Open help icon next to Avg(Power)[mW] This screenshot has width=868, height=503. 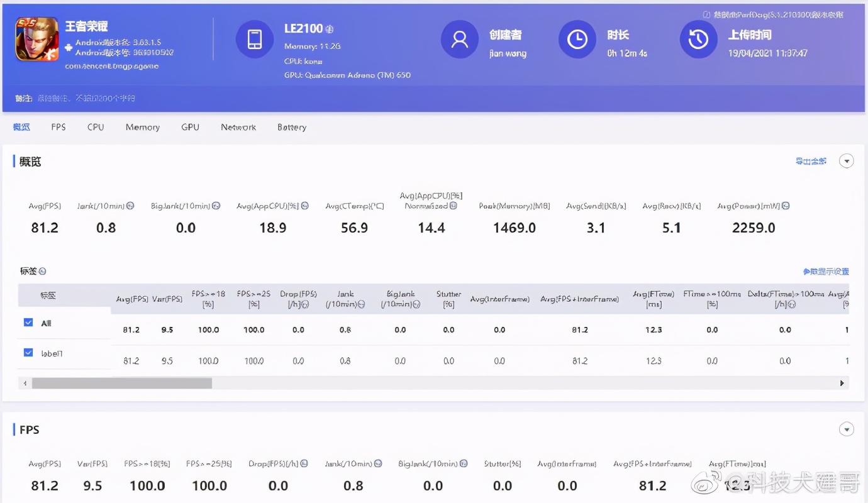point(786,206)
